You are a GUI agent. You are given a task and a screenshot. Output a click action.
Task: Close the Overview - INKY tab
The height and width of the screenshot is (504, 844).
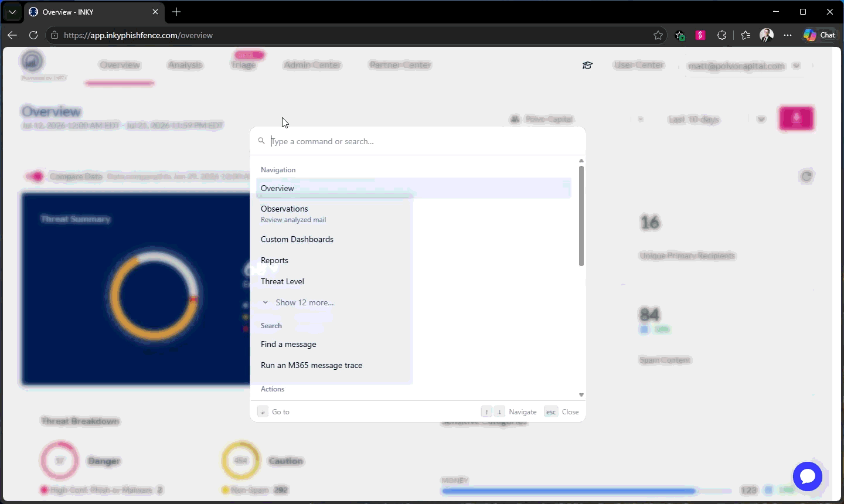point(155,12)
